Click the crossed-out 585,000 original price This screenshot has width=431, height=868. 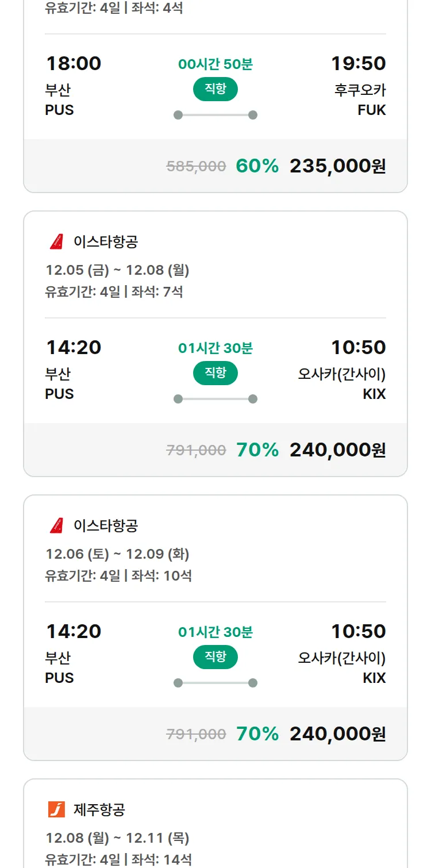(196, 167)
